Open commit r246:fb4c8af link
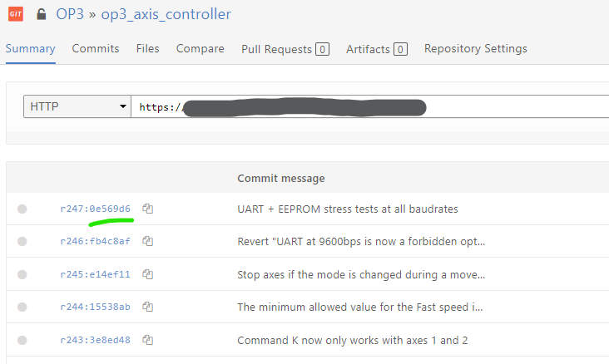The image size is (609, 364). pos(95,241)
